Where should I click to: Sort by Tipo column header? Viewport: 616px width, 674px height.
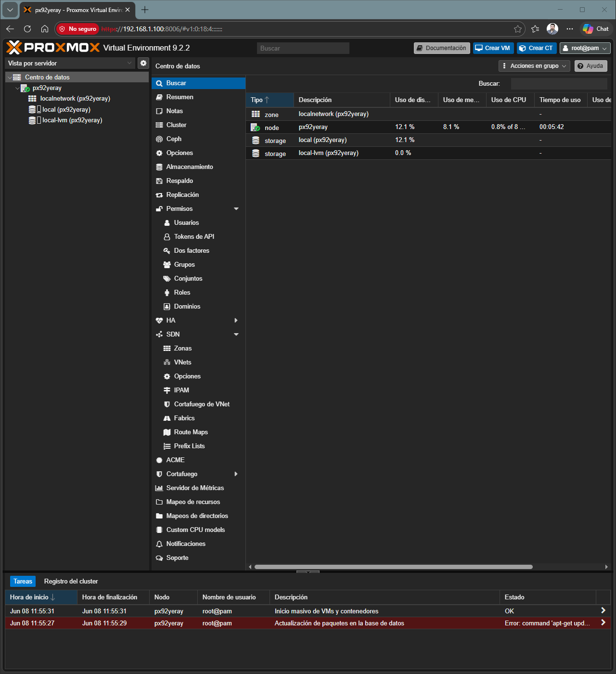269,100
